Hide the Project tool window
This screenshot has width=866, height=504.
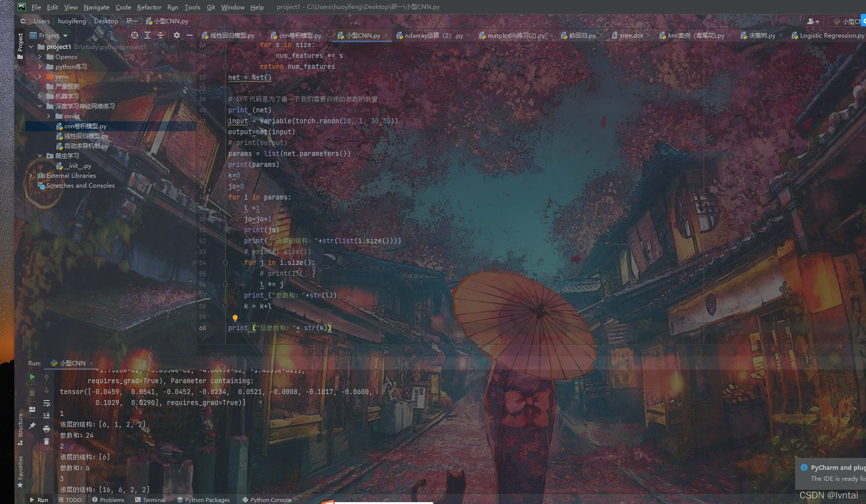point(190,35)
